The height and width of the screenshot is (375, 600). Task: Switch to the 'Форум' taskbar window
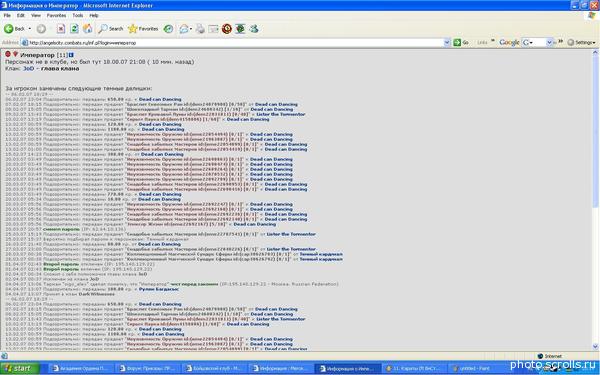pos(147,368)
